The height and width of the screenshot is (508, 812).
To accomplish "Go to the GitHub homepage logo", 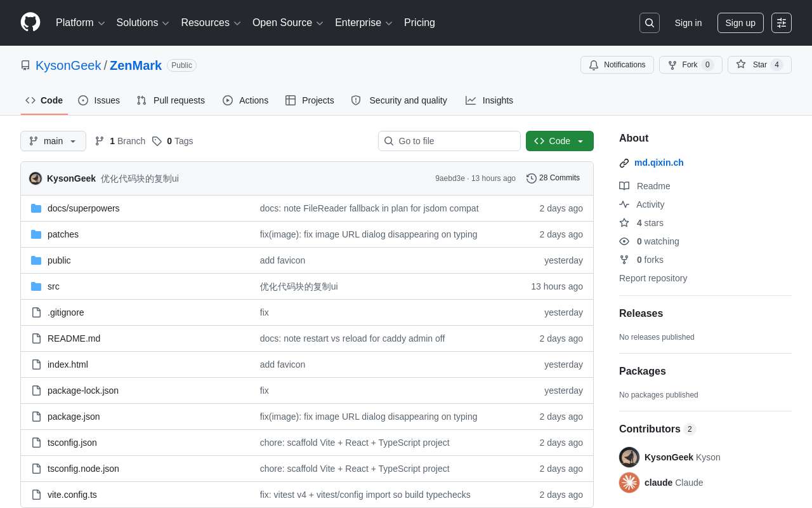I will click(30, 22).
